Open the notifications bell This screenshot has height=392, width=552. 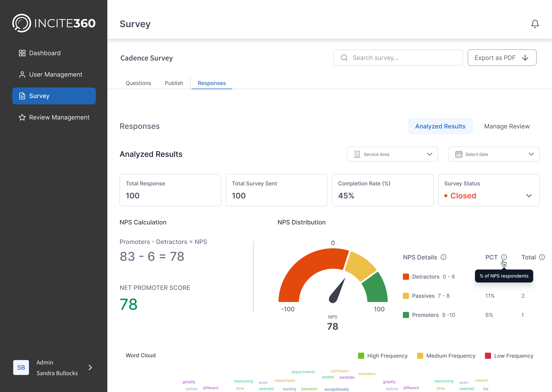[x=535, y=24]
